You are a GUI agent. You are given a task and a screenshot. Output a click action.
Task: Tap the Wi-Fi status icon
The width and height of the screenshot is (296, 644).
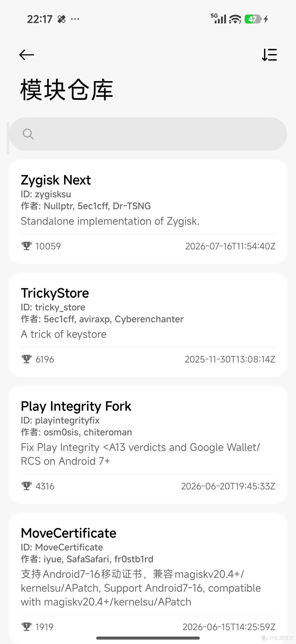pyautogui.click(x=235, y=19)
